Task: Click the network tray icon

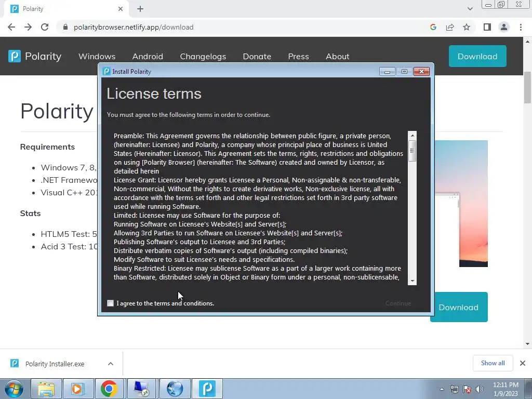Action: pos(454,389)
